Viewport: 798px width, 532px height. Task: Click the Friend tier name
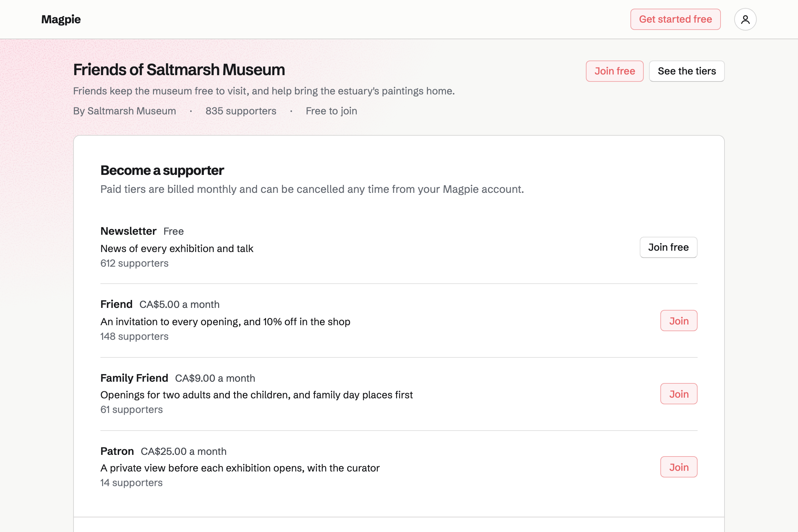tap(116, 305)
